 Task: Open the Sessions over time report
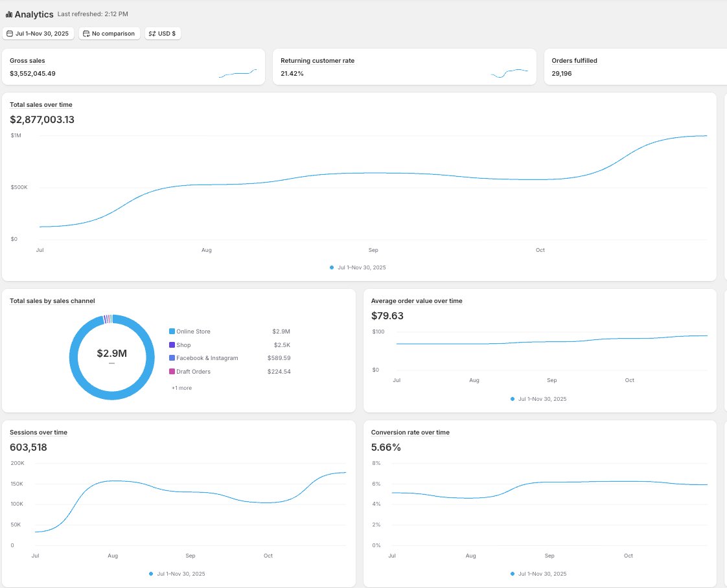point(38,433)
